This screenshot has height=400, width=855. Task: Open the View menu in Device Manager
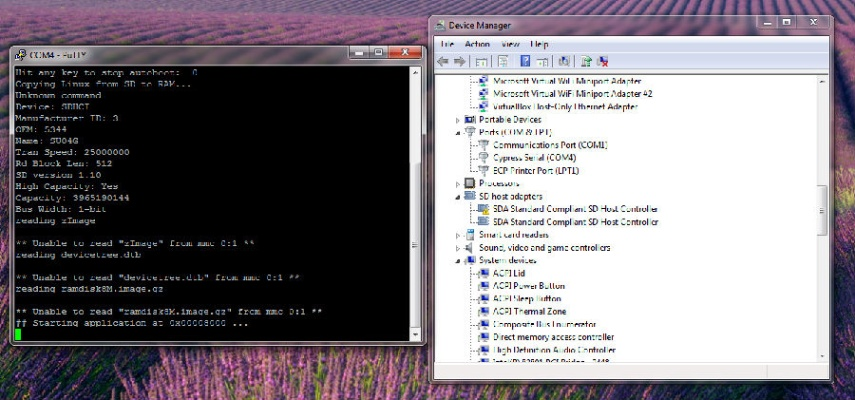click(510, 44)
